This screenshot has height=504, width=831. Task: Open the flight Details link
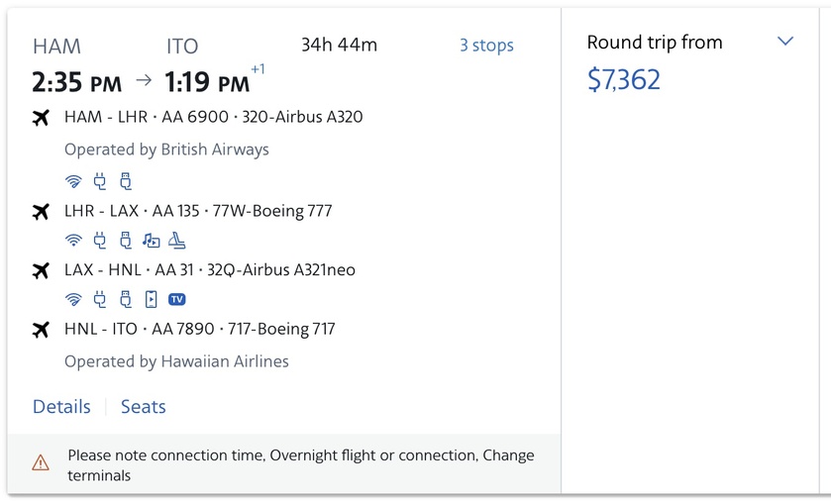(61, 407)
